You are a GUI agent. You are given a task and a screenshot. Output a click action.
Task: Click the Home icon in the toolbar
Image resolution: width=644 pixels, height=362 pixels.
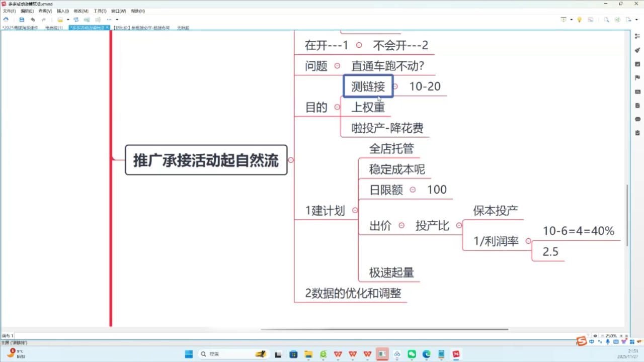pos(6,20)
